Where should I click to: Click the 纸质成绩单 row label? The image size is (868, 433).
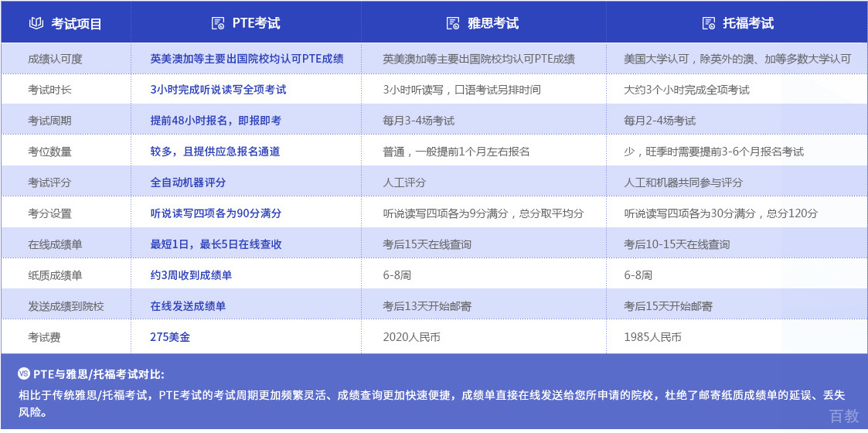tap(55, 274)
